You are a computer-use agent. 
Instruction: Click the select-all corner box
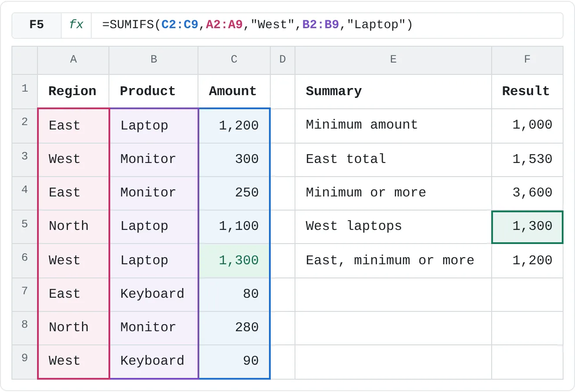coord(25,60)
